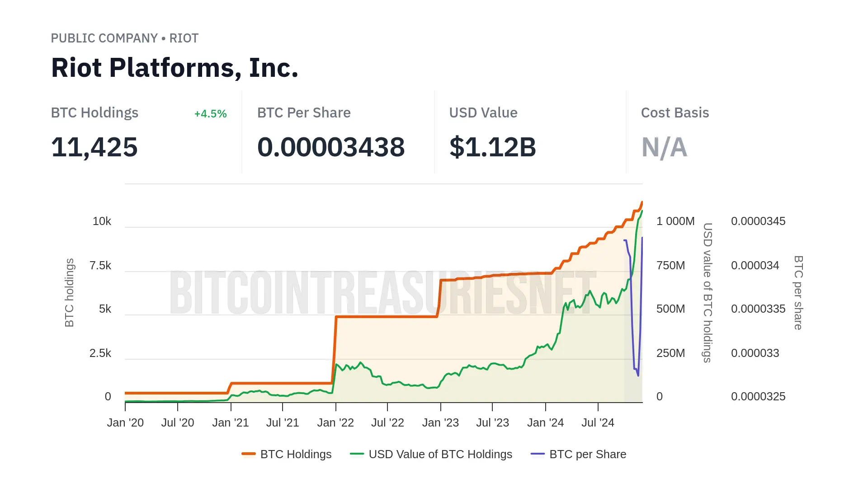Click the N/A Cost Basis value
The image size is (868, 488).
click(x=664, y=147)
